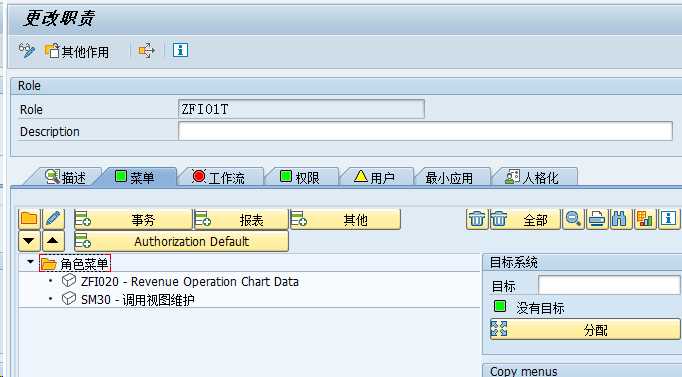Click the edit pencil icon in menu toolbar

tap(53, 219)
